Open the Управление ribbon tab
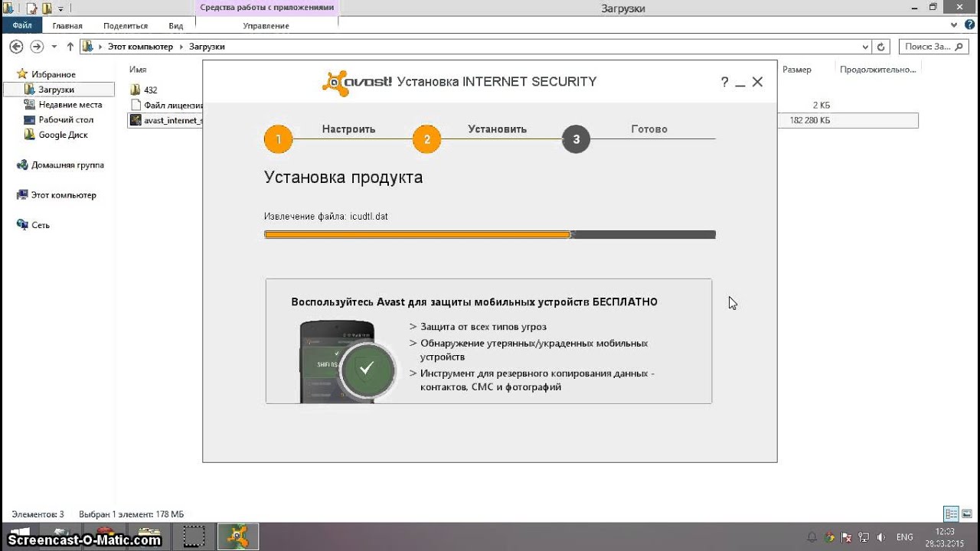 [x=266, y=26]
